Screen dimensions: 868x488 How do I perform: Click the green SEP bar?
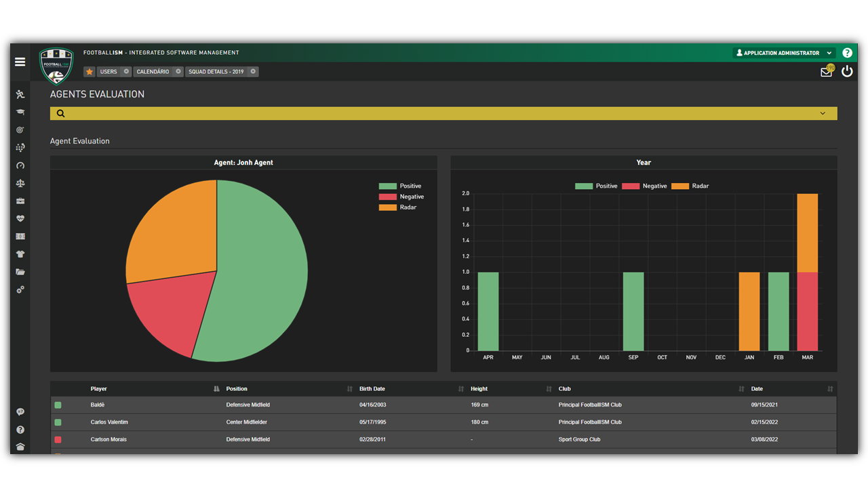coord(633,311)
